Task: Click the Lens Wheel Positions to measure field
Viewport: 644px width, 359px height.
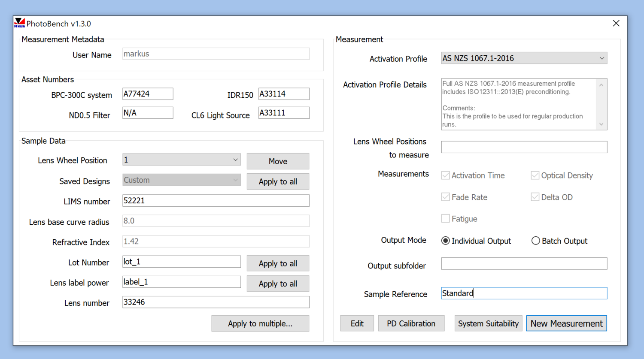Action: coord(524,147)
